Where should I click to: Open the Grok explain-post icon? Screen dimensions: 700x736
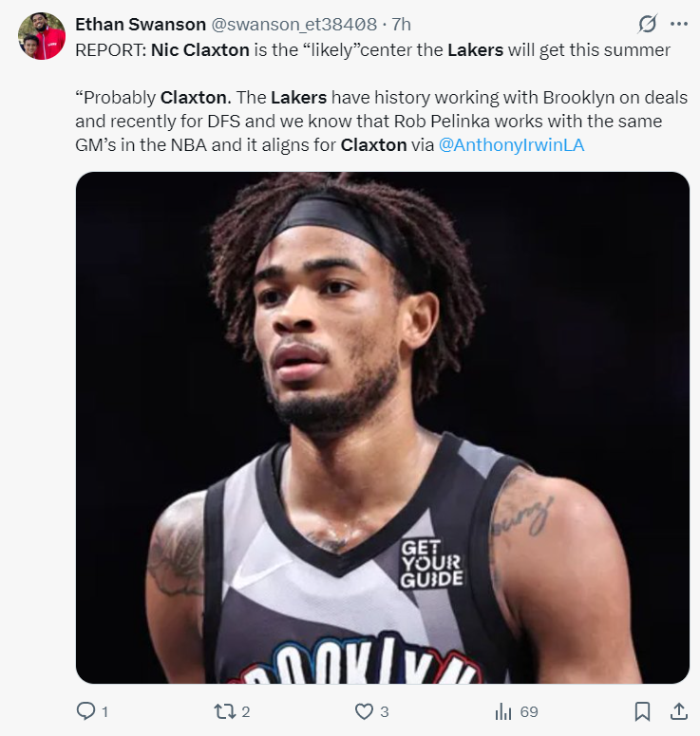648,24
